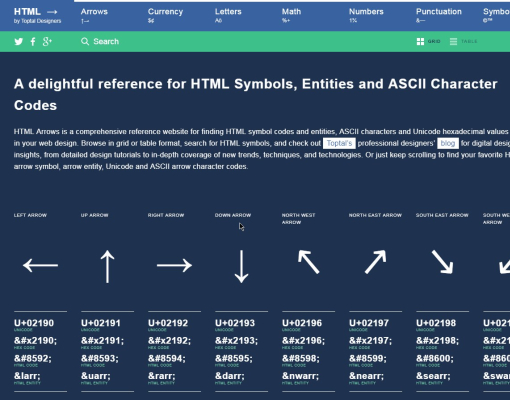Select the north west arrow symbol
510x400 pixels.
(309, 262)
